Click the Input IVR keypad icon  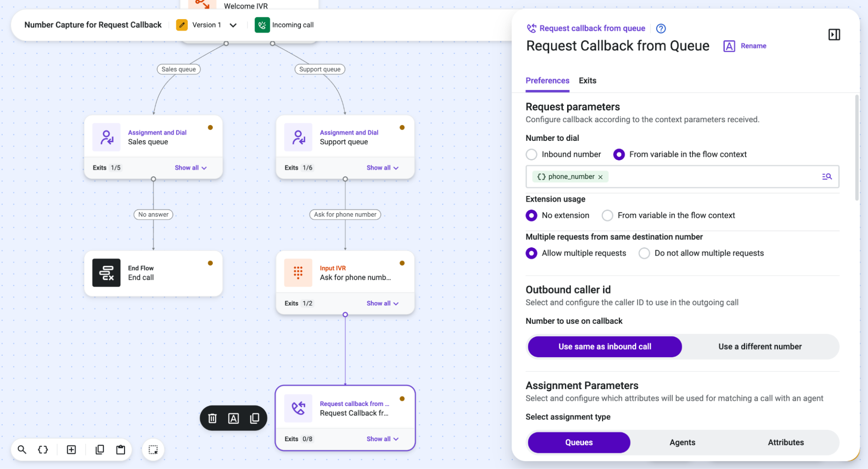(x=298, y=273)
